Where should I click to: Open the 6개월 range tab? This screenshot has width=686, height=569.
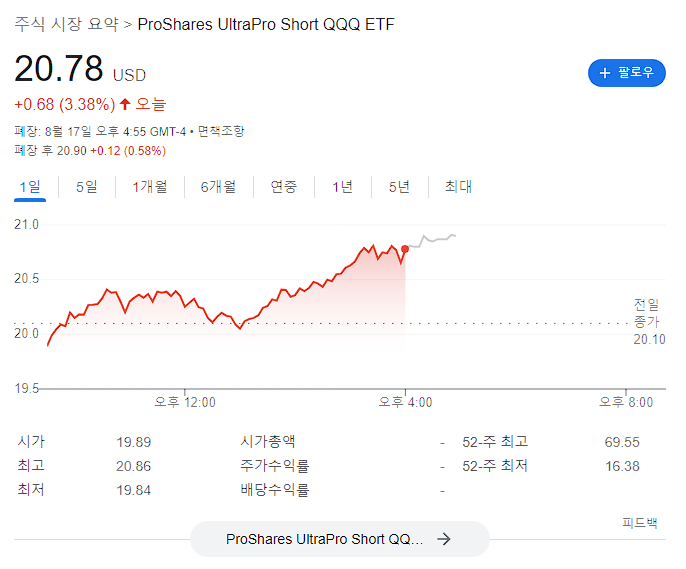(218, 187)
